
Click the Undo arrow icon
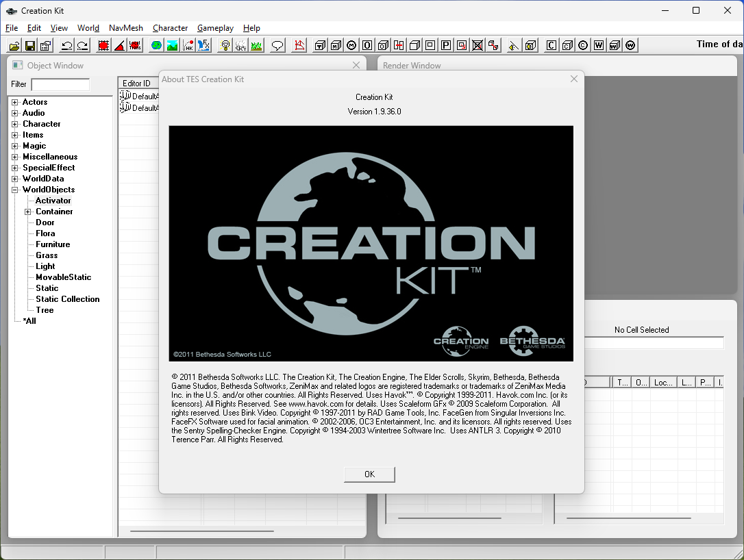tap(67, 45)
